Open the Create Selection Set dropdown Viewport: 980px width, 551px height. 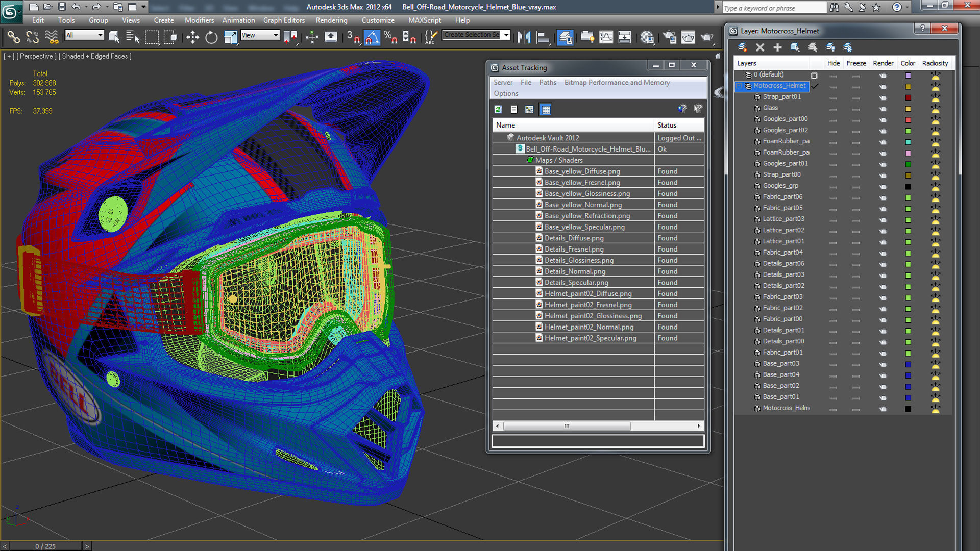pos(506,35)
